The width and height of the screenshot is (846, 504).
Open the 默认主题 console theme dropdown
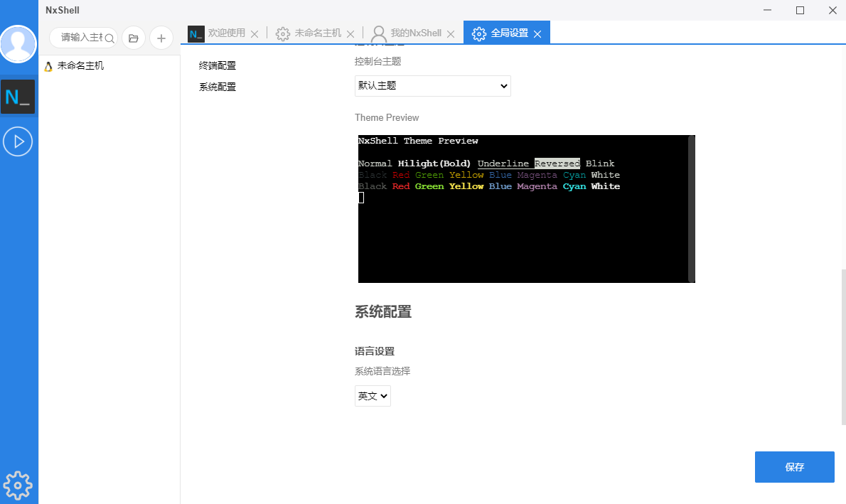[432, 86]
